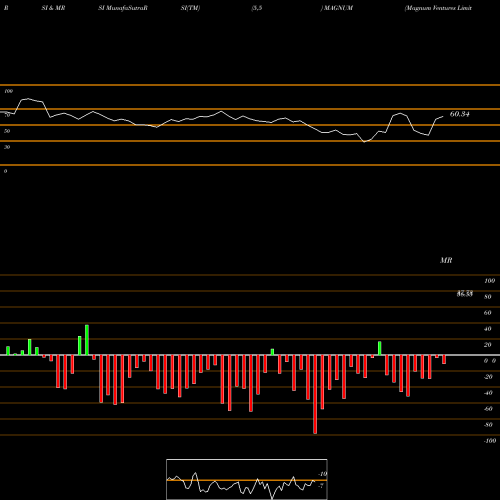Click the MAGNUM ticker text in the header
The width and height of the screenshot is (500, 500).
pyautogui.click(x=338, y=8)
